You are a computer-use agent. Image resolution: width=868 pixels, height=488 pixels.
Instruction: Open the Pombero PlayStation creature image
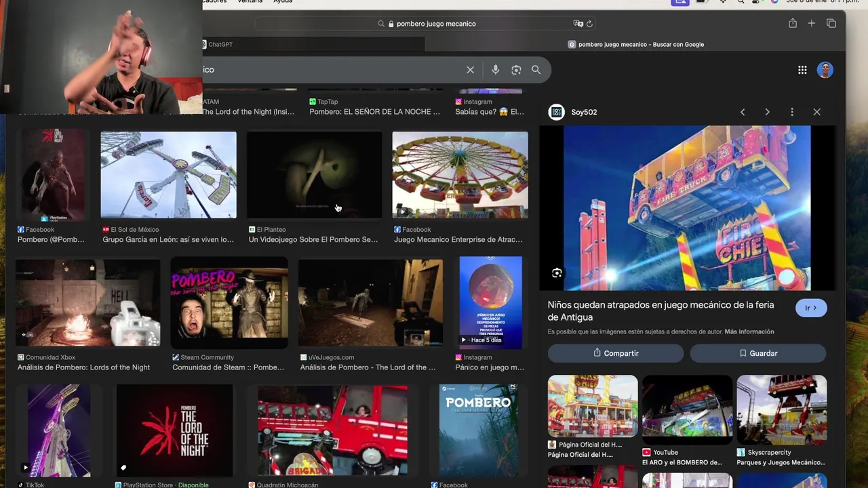point(53,175)
